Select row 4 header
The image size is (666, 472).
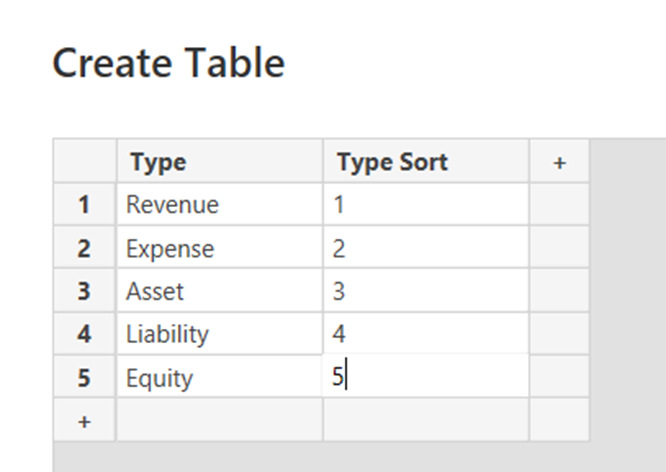[x=84, y=334]
